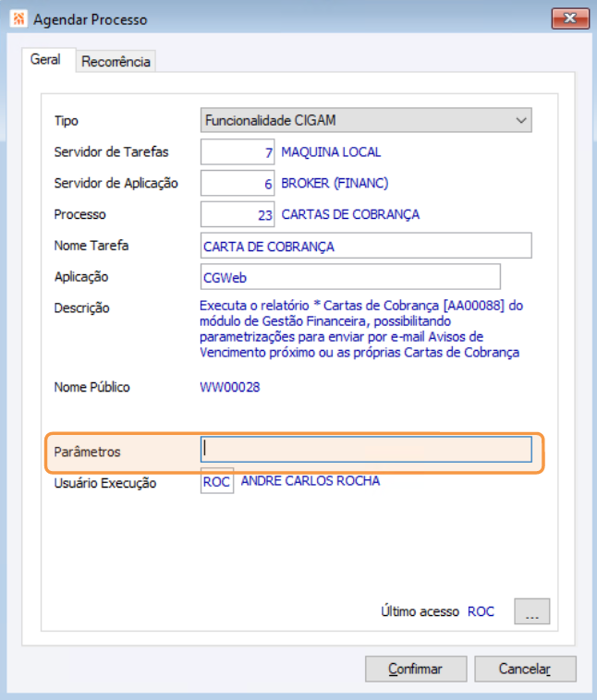Click the Descrição label
597x700 pixels.
(x=81, y=308)
